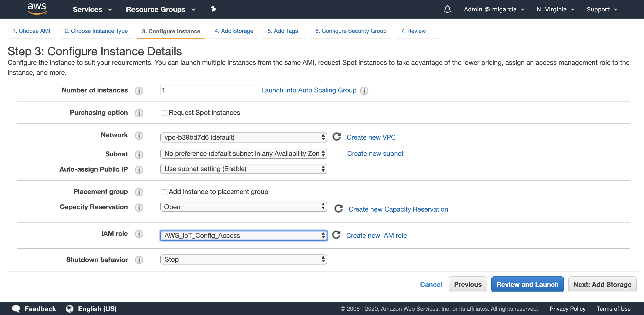Refresh the Network VPC list

[x=337, y=137]
